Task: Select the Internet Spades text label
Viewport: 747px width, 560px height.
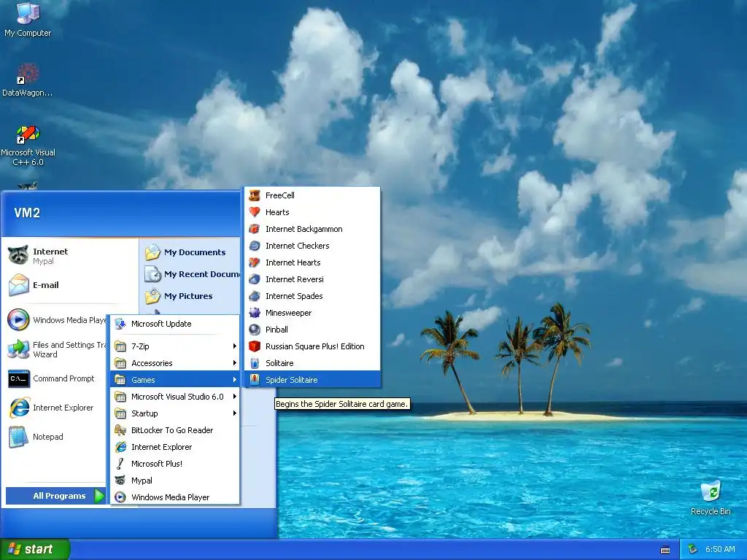Action: pyautogui.click(x=294, y=296)
